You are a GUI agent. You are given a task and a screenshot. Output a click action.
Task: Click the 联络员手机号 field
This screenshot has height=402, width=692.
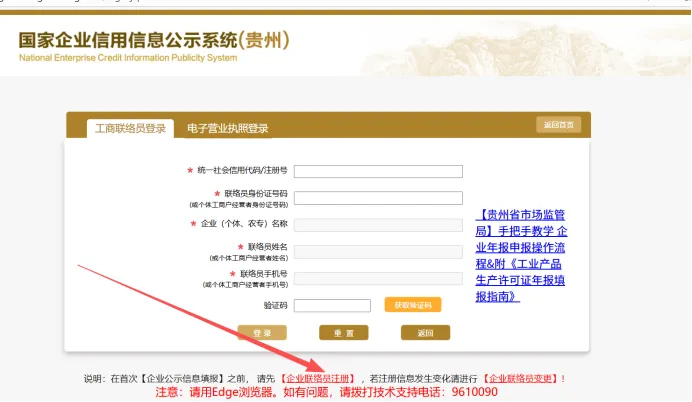(378, 278)
